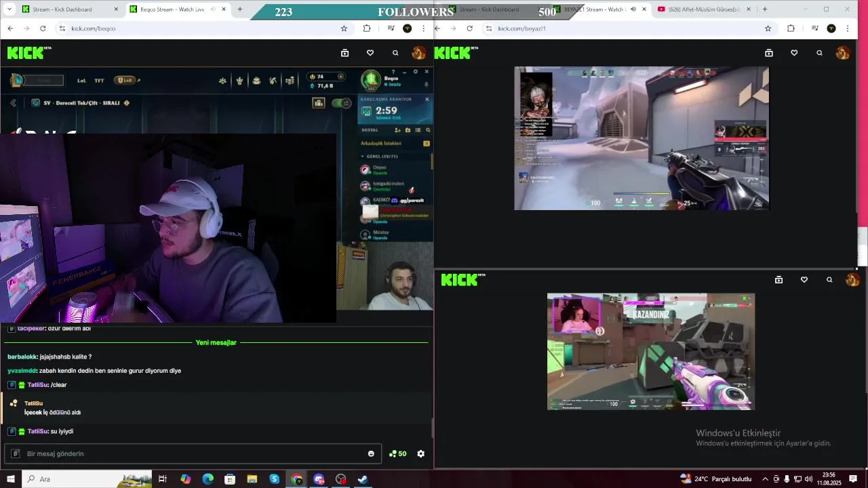Open following heart icon in the beyazl1 Kick header
The height and width of the screenshot is (488, 868).
(x=794, y=53)
